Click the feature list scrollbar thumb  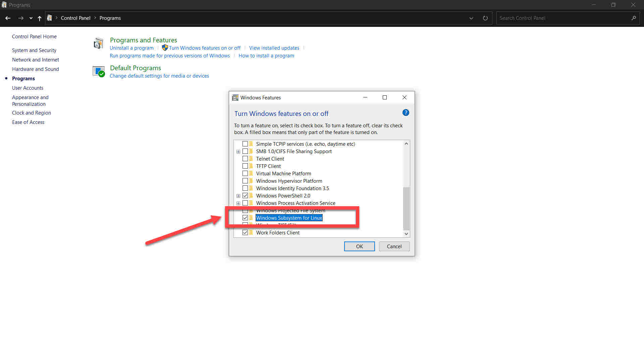pyautogui.click(x=406, y=208)
